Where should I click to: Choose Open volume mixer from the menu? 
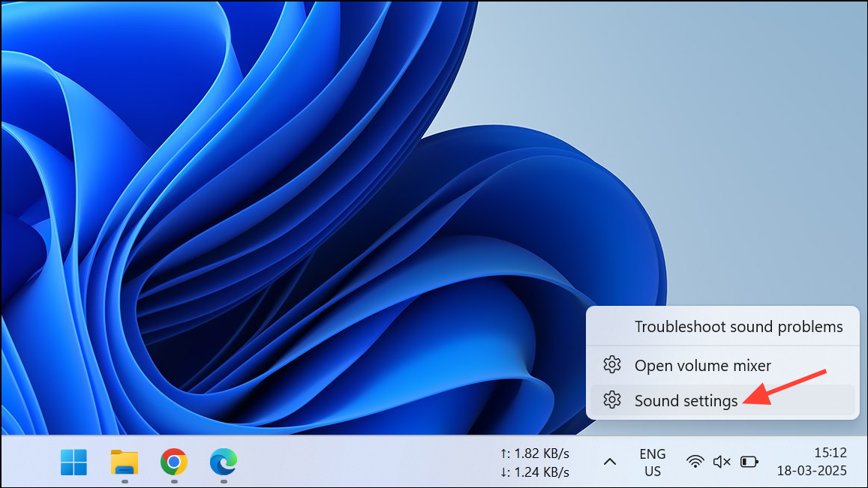702,365
